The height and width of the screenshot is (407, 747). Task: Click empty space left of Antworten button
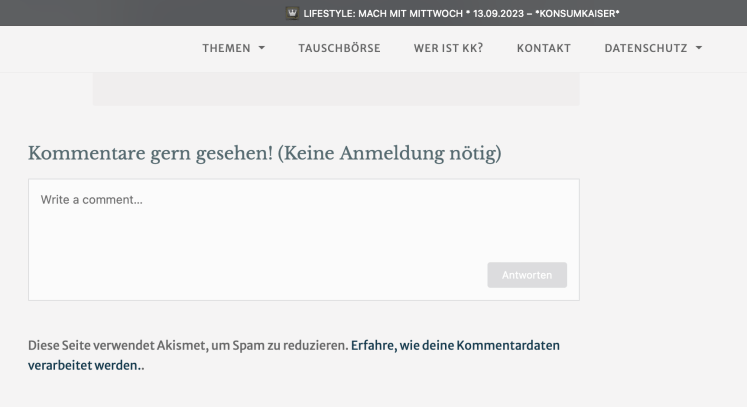tap(300, 275)
